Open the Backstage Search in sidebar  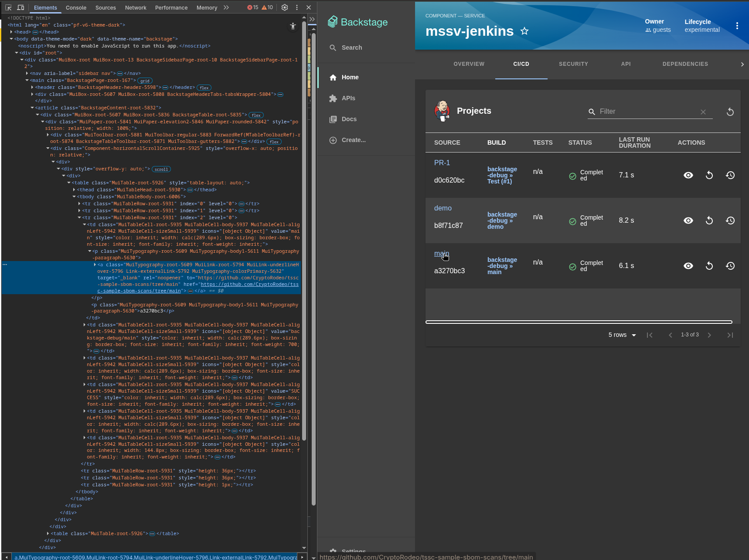(351, 48)
